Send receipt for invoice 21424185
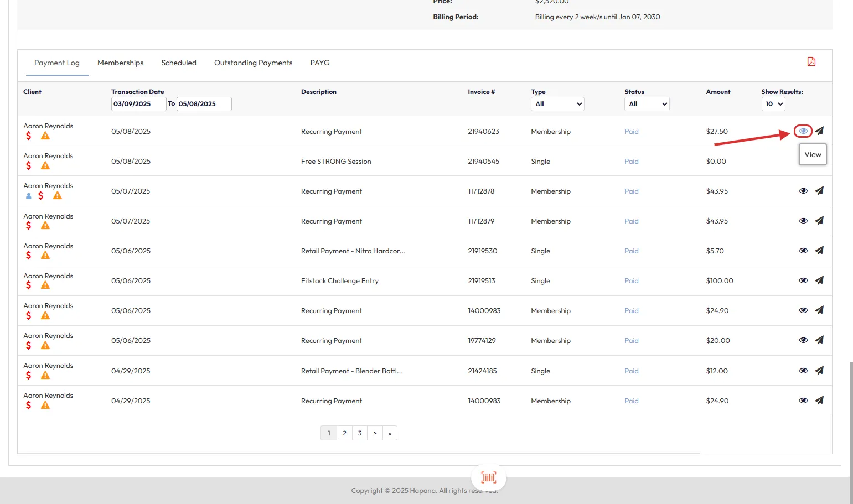 click(x=819, y=371)
